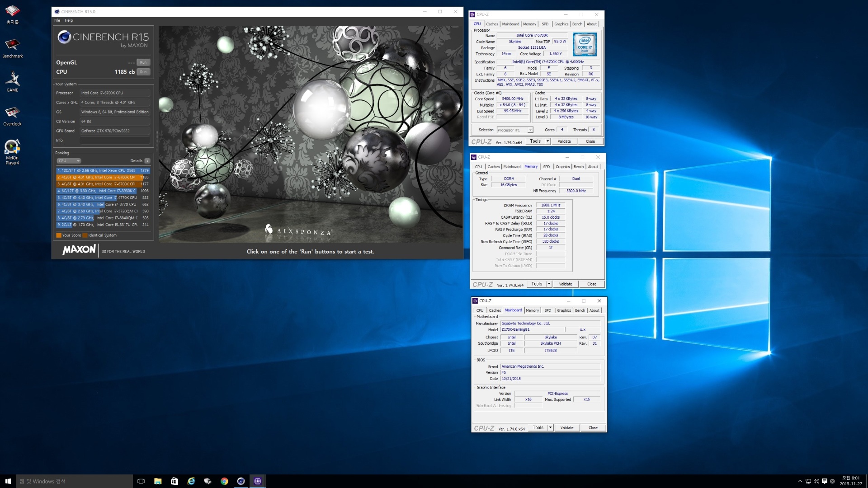Show hidden system tray icons
Screen dimensions: 868x488
[800, 481]
